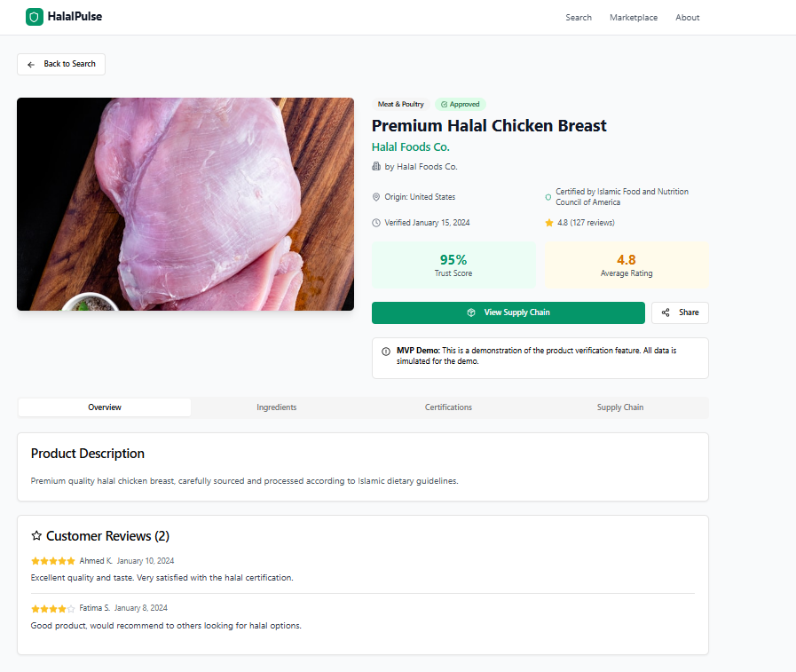Viewport: 796px width, 672px height.
Task: Click the back arrow icon in Back to Search
Action: click(31, 64)
